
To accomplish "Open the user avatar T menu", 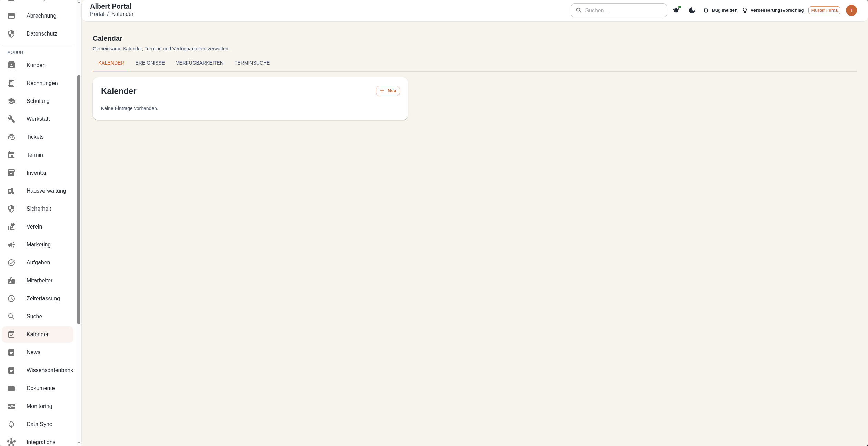I will (x=851, y=10).
